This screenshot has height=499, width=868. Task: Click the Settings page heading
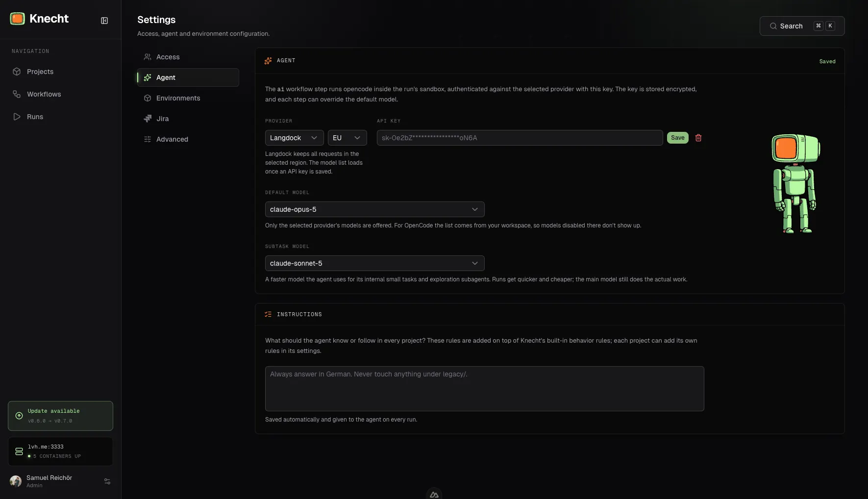[156, 20]
